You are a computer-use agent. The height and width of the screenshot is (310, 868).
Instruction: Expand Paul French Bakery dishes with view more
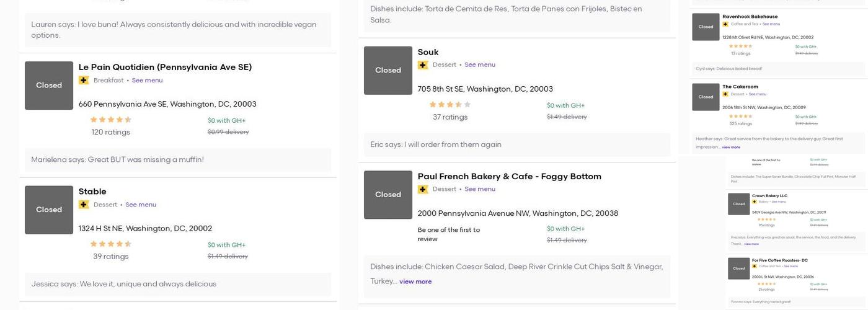click(415, 281)
